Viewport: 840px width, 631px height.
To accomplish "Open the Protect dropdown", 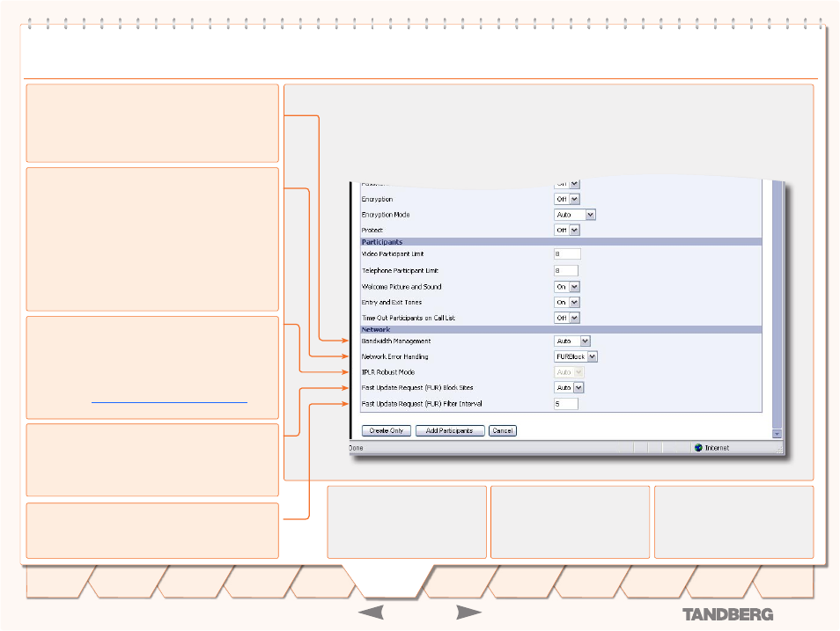I will coord(567,231).
